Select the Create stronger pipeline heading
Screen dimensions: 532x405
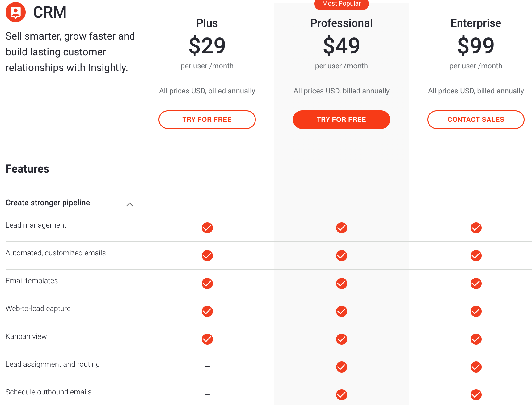click(48, 203)
